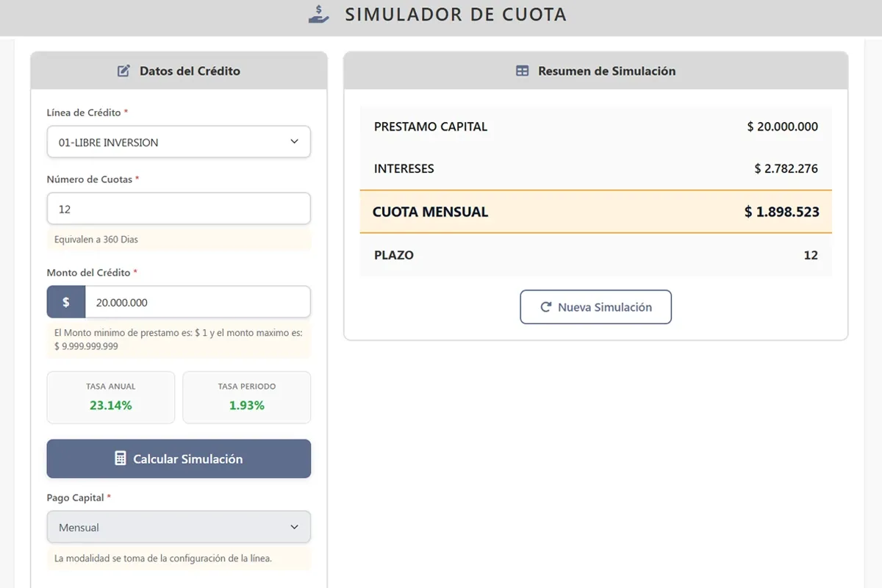The image size is (882, 588).
Task: Click the PRESTAMO CAPITAL row label
Action: (431, 126)
